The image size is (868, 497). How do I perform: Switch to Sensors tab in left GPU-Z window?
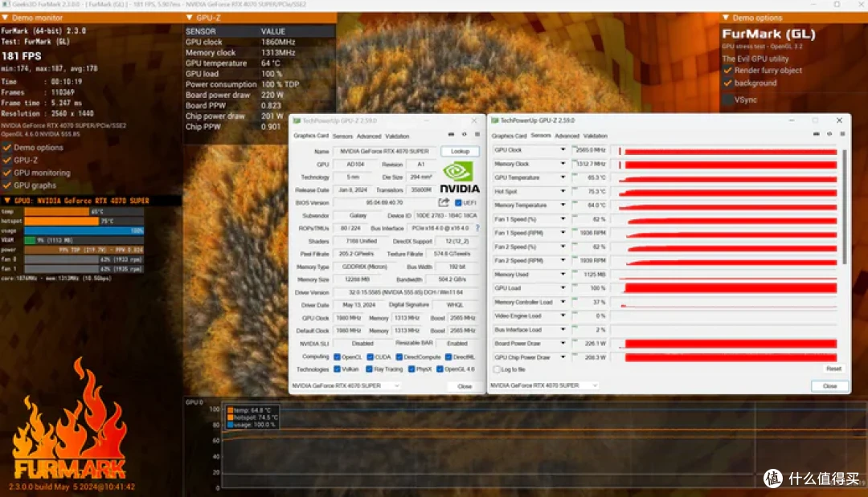tap(342, 136)
